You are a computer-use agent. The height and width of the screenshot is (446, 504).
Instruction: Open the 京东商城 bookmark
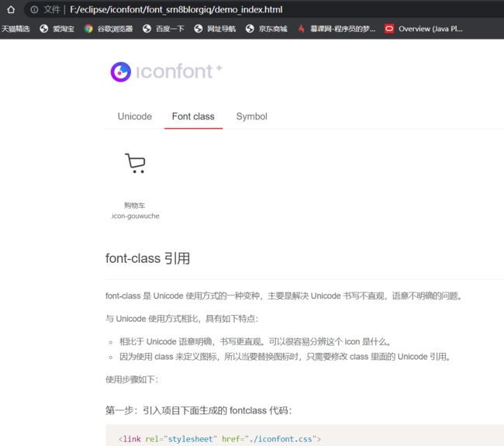pos(267,29)
